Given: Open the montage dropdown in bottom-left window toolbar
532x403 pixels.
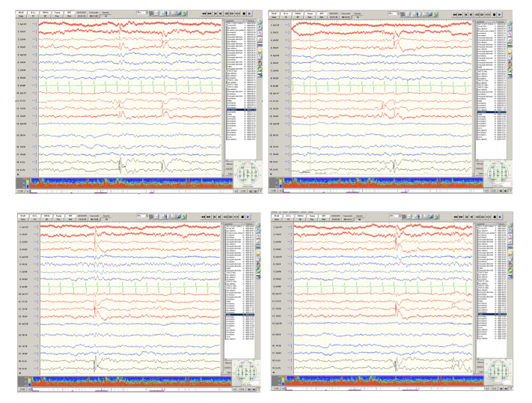Looking at the screenshot, I should (x=141, y=215).
